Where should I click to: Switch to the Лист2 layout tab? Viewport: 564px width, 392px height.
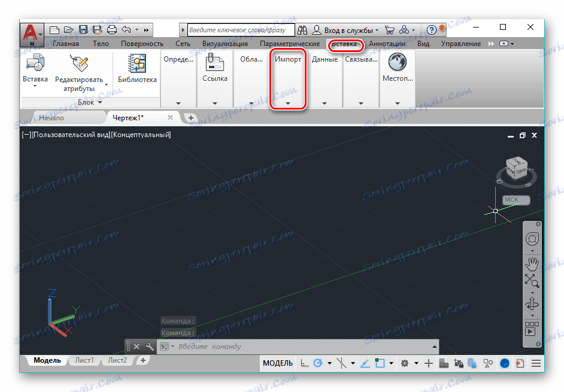[x=117, y=360]
